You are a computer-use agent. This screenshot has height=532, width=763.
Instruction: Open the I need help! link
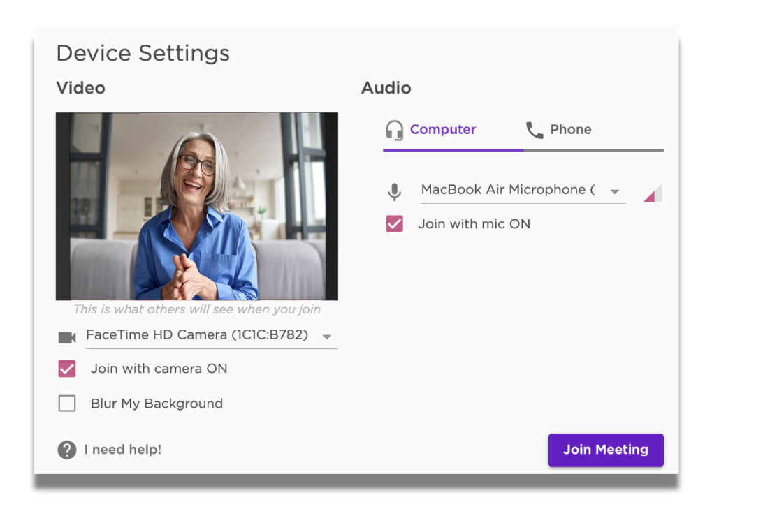(x=123, y=450)
